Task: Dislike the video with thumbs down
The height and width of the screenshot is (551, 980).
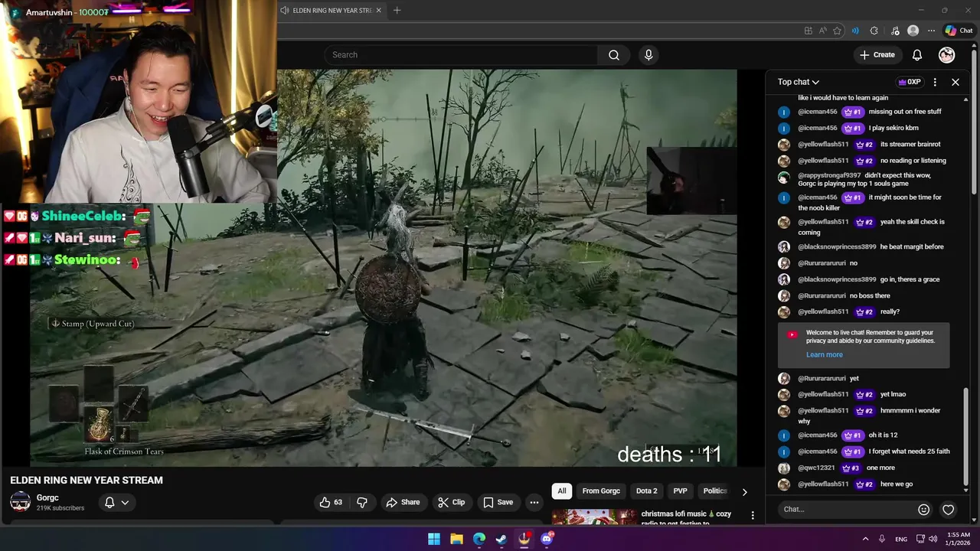Action: [x=362, y=502]
